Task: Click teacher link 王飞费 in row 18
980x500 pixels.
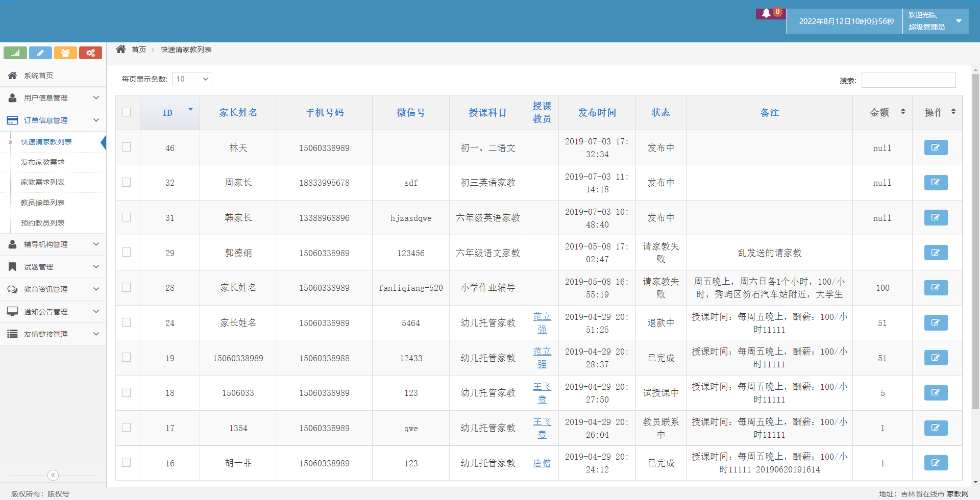Action: pos(542,393)
